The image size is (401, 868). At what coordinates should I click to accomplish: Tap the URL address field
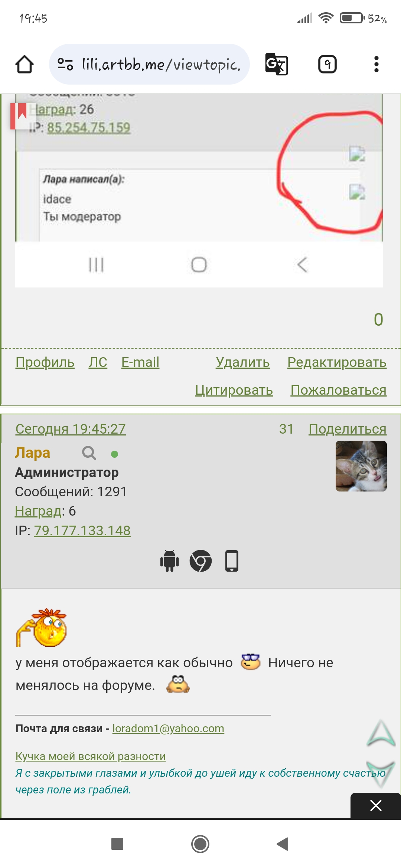pos(161,64)
